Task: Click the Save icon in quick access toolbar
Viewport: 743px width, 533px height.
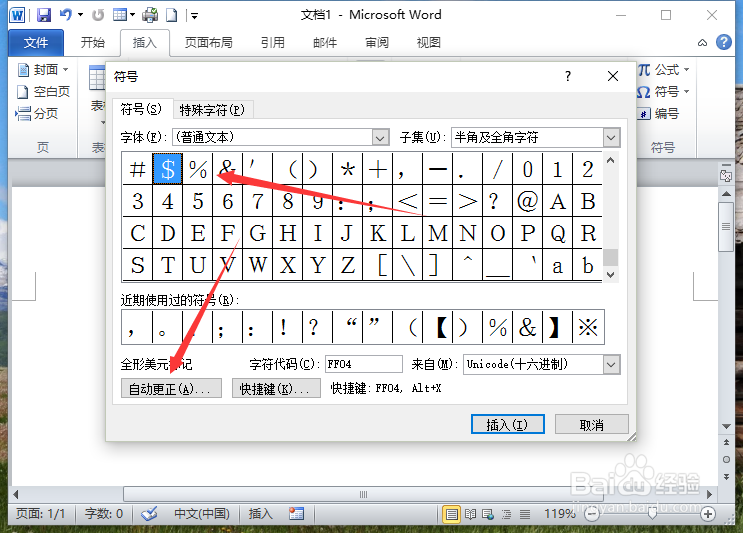Action: pyautogui.click(x=44, y=15)
